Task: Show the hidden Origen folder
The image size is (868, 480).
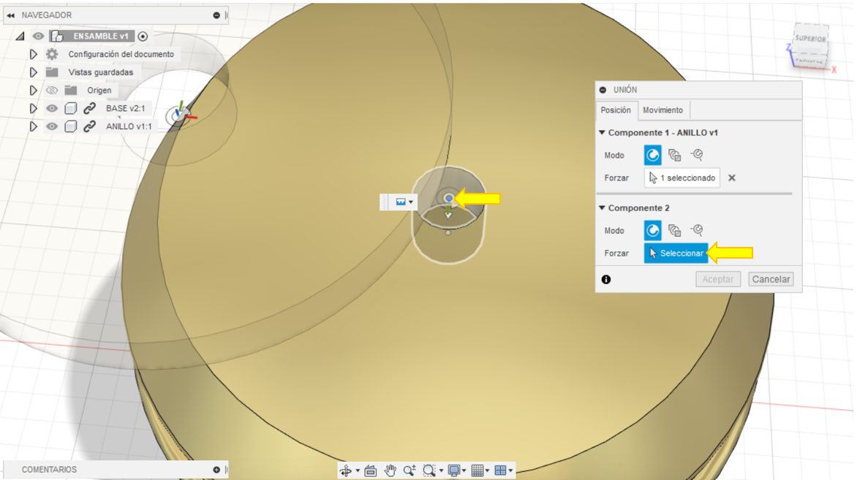Action: click(x=52, y=90)
